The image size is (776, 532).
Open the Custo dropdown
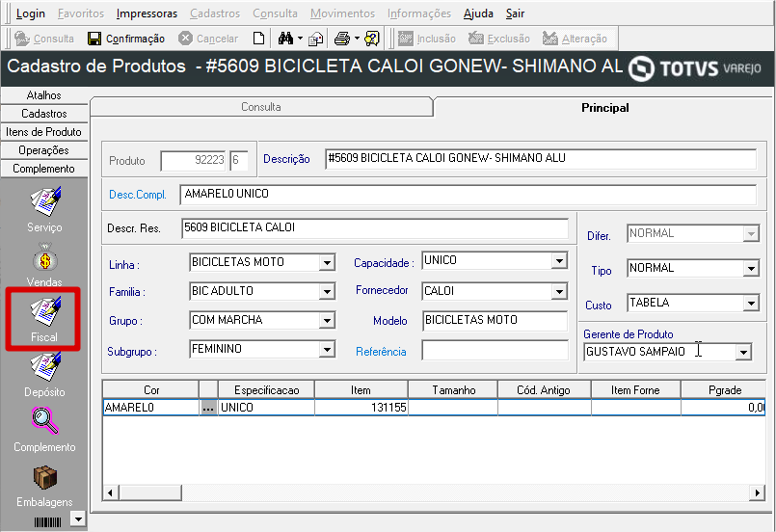coord(751,303)
